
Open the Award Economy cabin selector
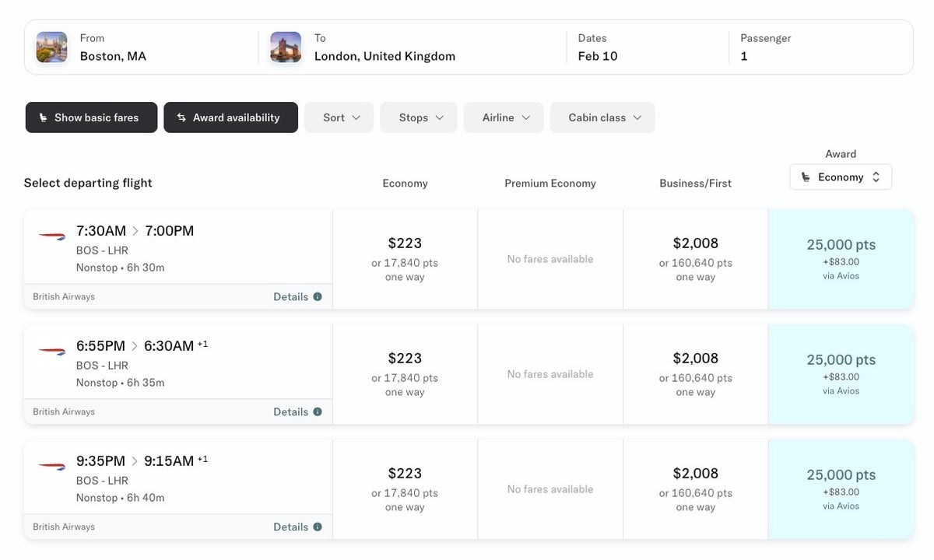pyautogui.click(x=841, y=177)
